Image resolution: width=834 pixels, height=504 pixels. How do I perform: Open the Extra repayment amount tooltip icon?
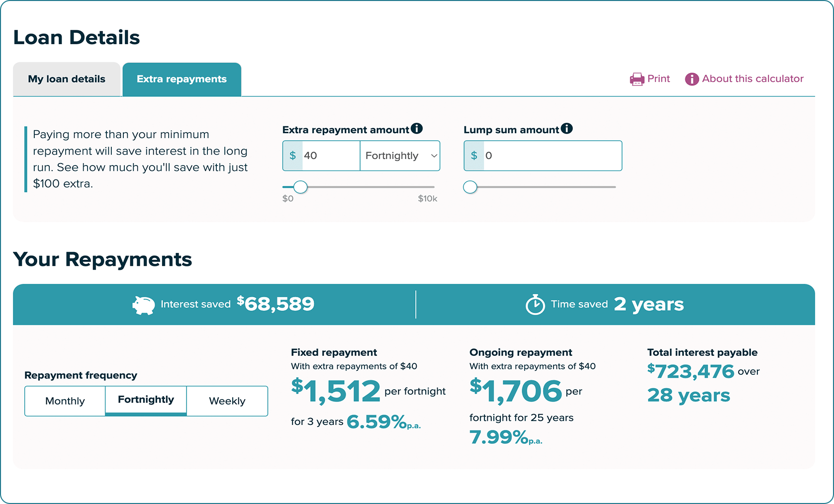pos(417,128)
